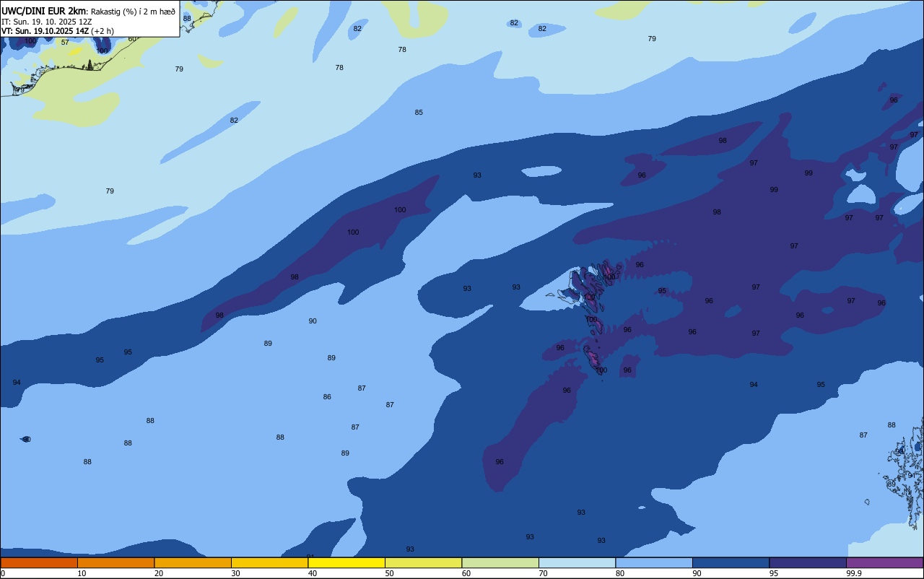Screen dimensions: 924x579
Task: Click the 40–50 bright yellow legend swatch
Action: 346,562
